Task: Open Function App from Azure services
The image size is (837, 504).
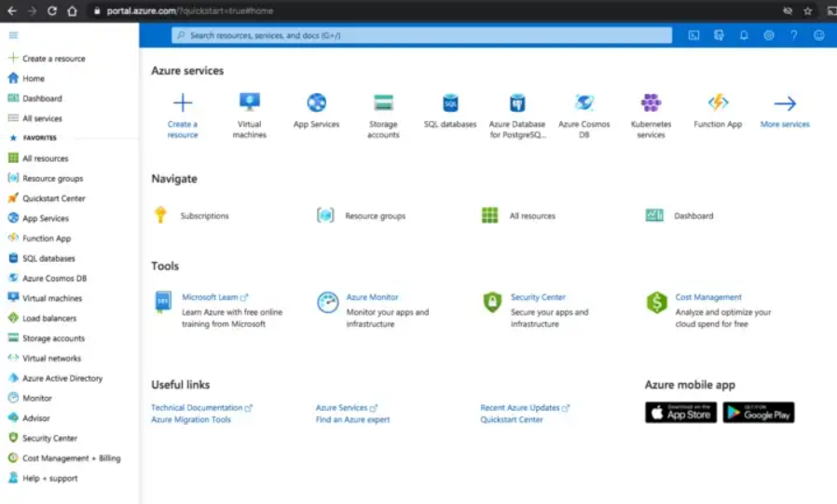Action: [x=718, y=103]
